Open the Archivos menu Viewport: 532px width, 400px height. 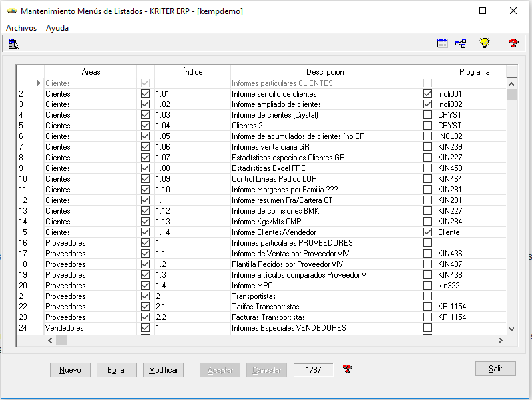coord(21,28)
